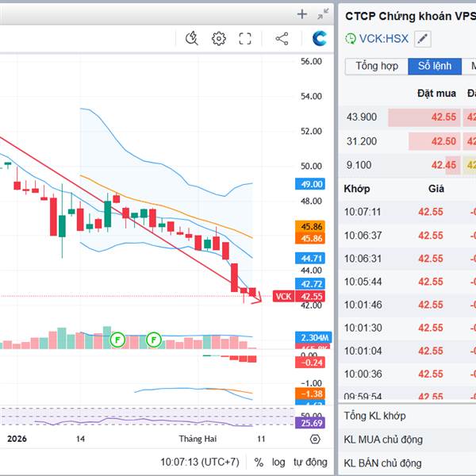Click the share chart icon

pyautogui.click(x=282, y=38)
